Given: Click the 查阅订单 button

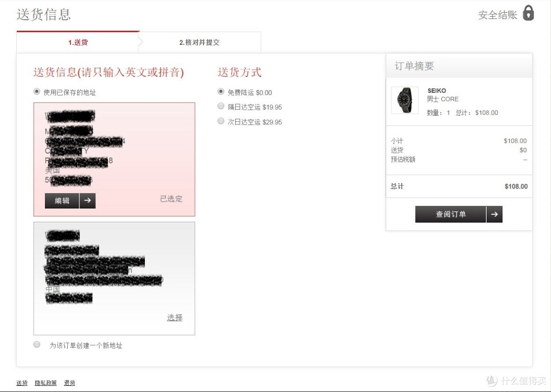Looking at the screenshot, I should pos(450,214).
